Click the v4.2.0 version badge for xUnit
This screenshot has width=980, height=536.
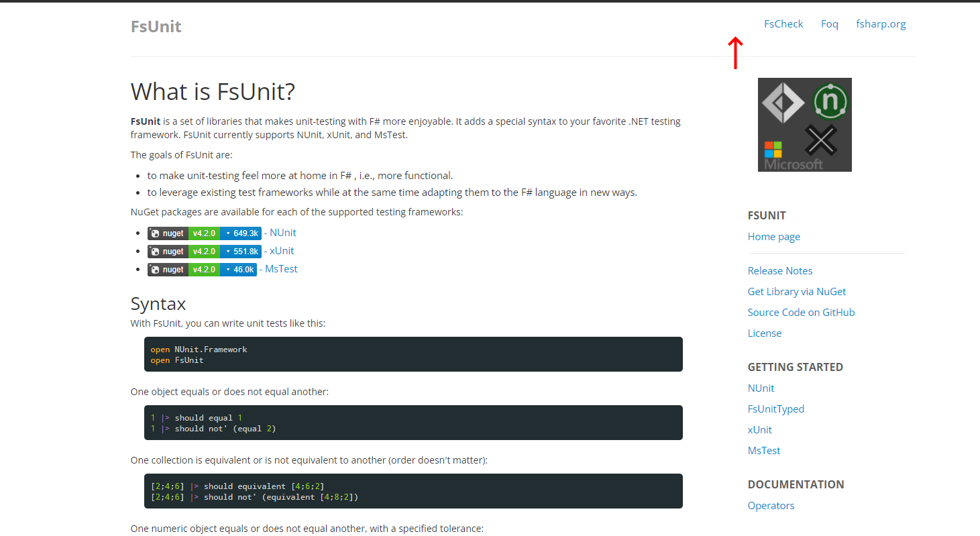click(x=204, y=251)
